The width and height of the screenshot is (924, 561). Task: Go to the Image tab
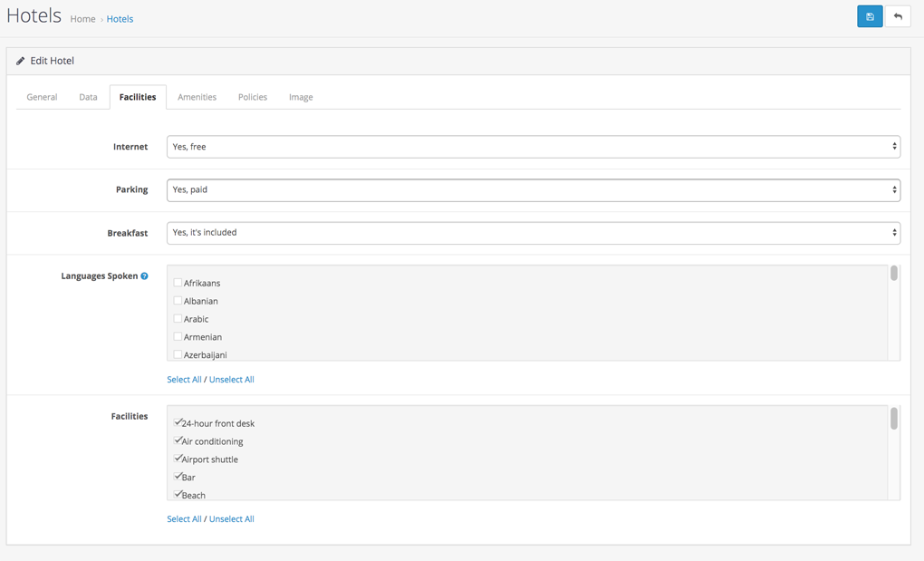pyautogui.click(x=301, y=97)
